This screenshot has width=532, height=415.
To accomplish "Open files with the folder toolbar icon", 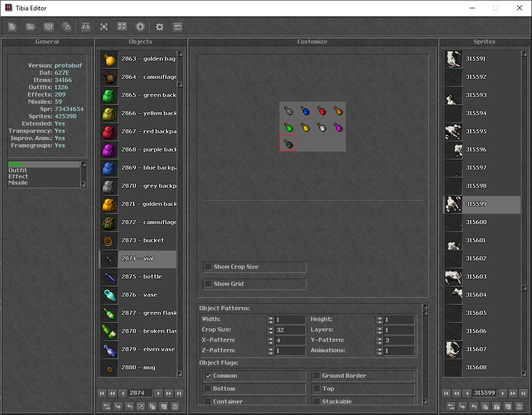I will (x=31, y=27).
